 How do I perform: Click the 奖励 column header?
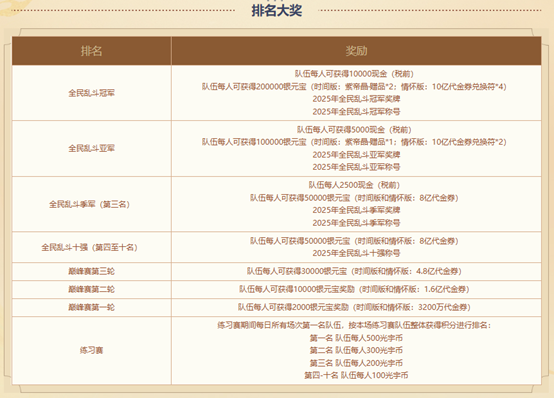tap(356, 51)
